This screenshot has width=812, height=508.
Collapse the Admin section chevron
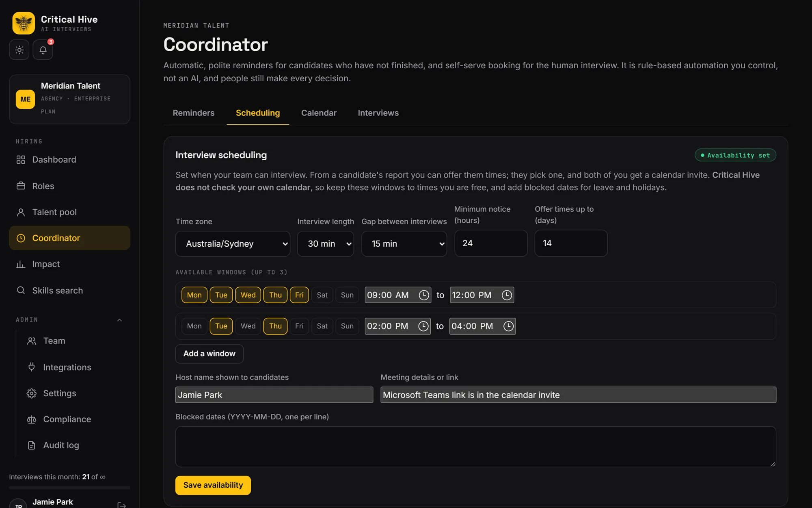click(119, 320)
